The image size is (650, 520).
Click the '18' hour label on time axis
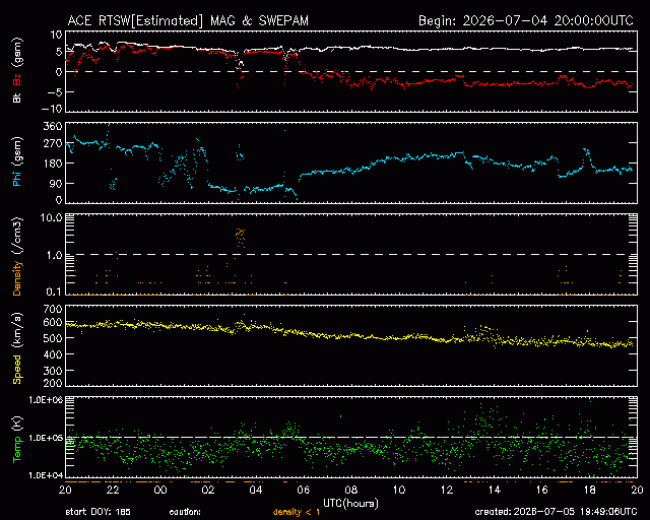coord(589,490)
